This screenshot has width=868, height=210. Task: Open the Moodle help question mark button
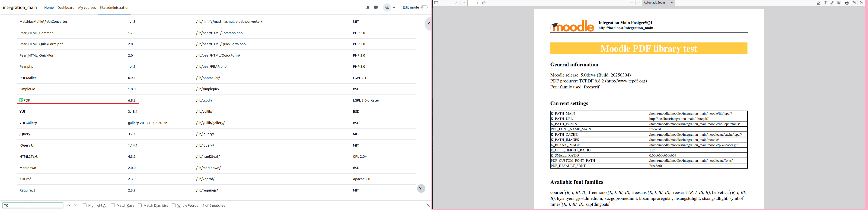coord(421,188)
